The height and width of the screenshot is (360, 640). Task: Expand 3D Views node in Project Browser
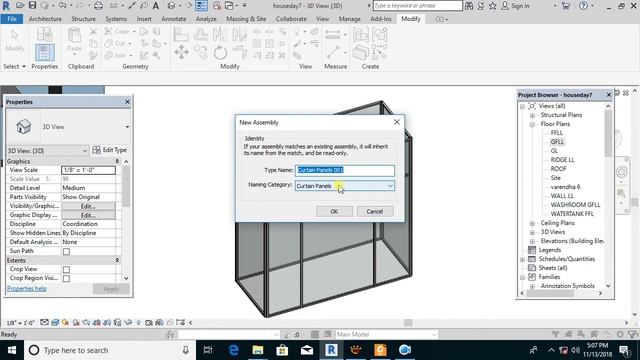[532, 232]
